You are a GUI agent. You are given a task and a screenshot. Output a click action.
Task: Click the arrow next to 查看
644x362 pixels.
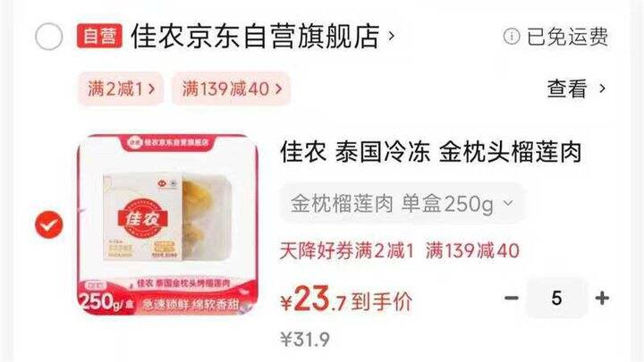pos(602,88)
